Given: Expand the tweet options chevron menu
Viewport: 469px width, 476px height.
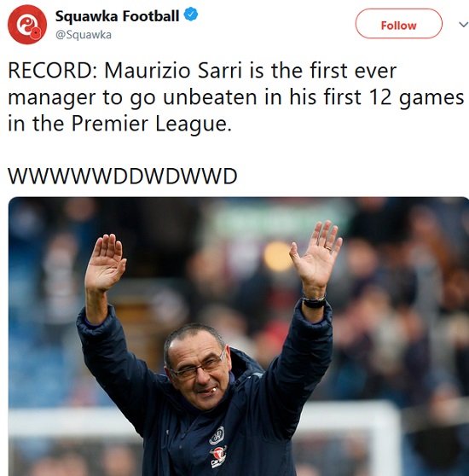Looking at the screenshot, I should (x=463, y=25).
